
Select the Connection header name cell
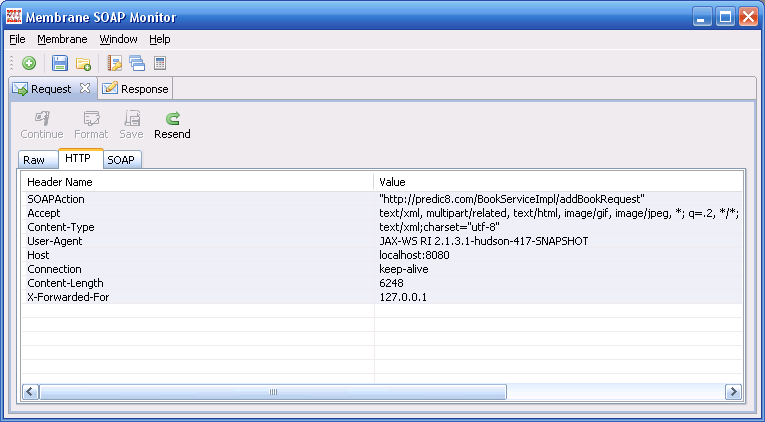tap(198, 269)
